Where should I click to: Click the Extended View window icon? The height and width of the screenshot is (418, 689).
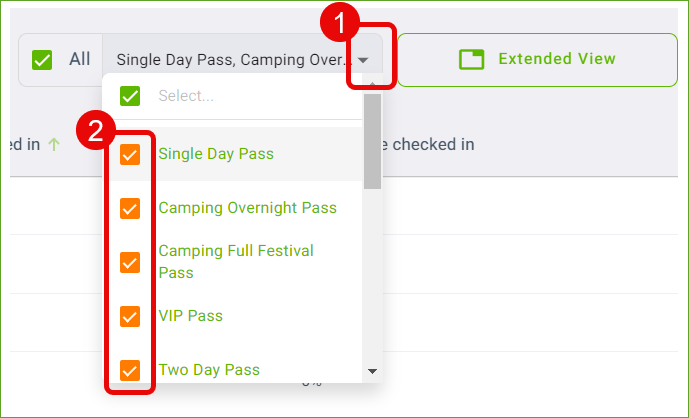pos(471,59)
